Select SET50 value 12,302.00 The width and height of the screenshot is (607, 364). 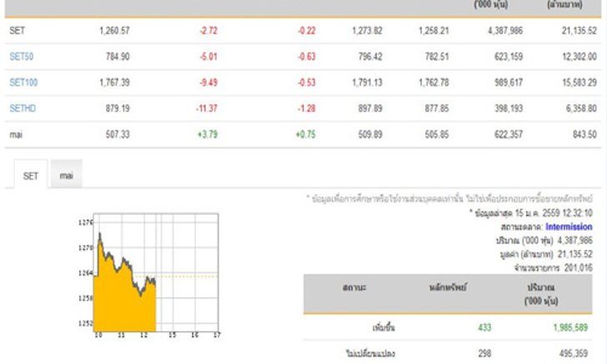(x=579, y=57)
